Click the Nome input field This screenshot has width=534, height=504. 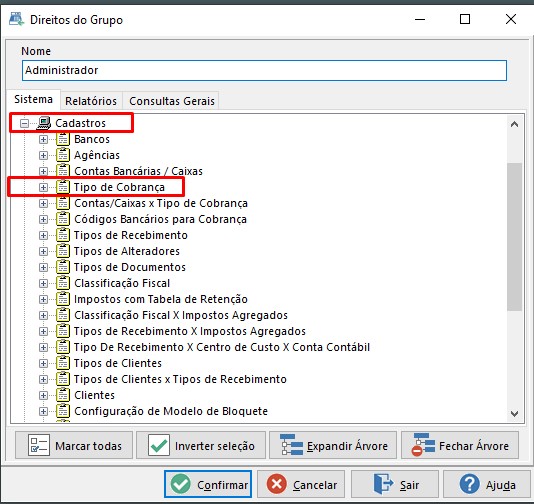[264, 70]
